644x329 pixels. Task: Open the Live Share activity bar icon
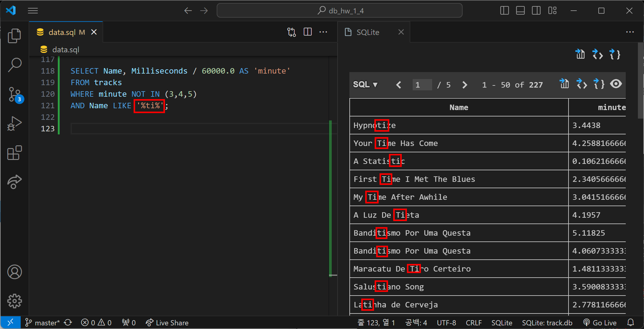[14, 182]
